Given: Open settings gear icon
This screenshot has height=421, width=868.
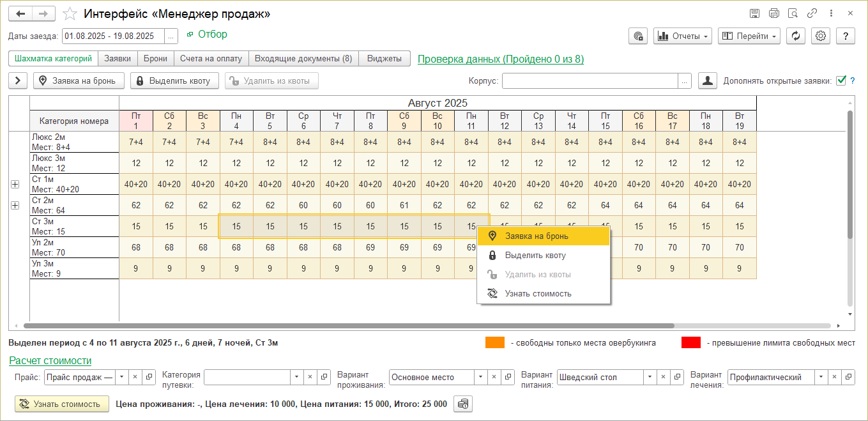Looking at the screenshot, I should (x=821, y=36).
